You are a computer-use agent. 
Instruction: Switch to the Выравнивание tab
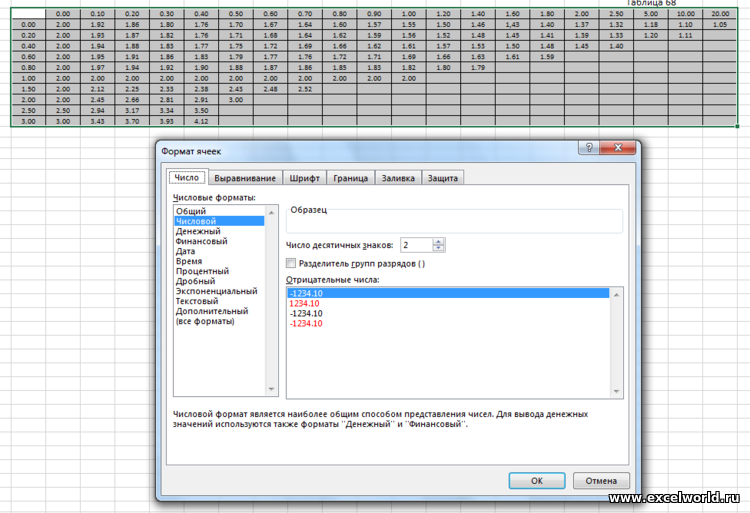point(244,178)
